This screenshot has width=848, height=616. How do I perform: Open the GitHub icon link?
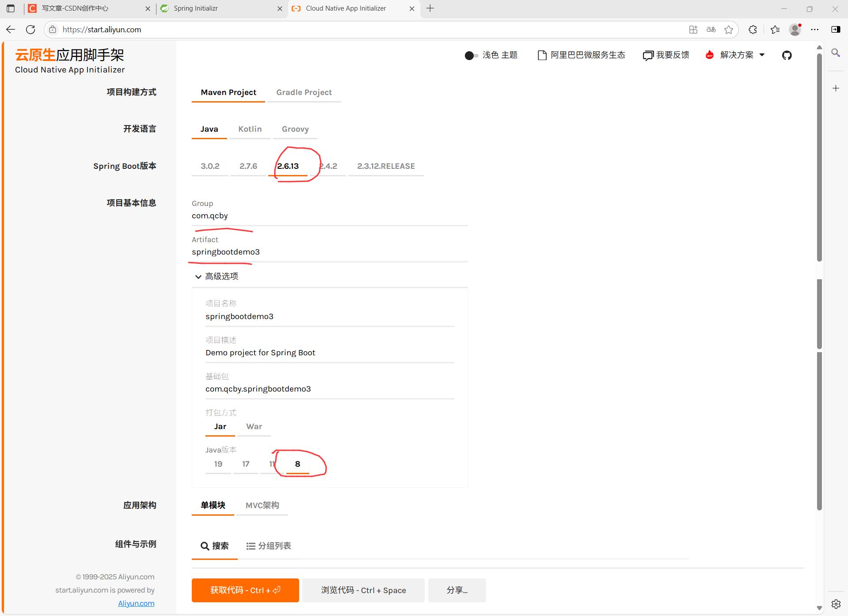point(787,55)
